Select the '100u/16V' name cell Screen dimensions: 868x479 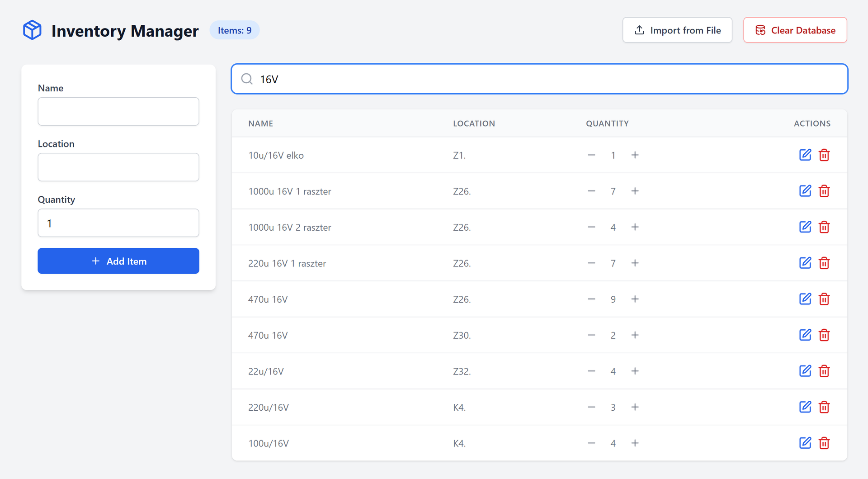point(269,443)
